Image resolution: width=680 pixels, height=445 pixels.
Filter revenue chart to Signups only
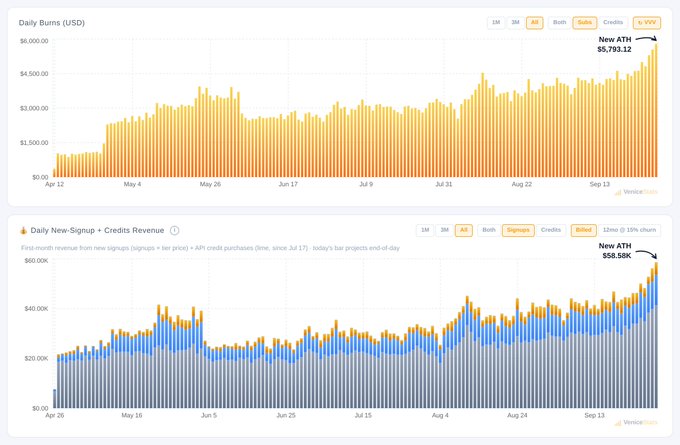[x=518, y=230]
